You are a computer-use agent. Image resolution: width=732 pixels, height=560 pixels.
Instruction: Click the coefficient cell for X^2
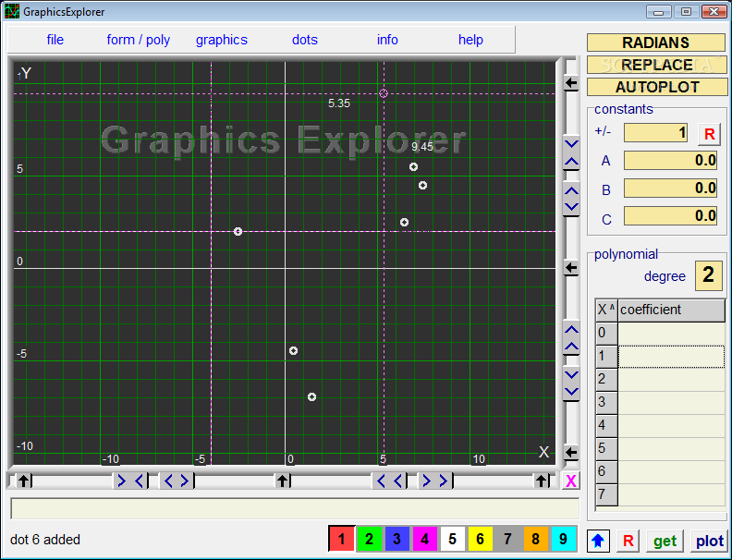[x=671, y=380]
